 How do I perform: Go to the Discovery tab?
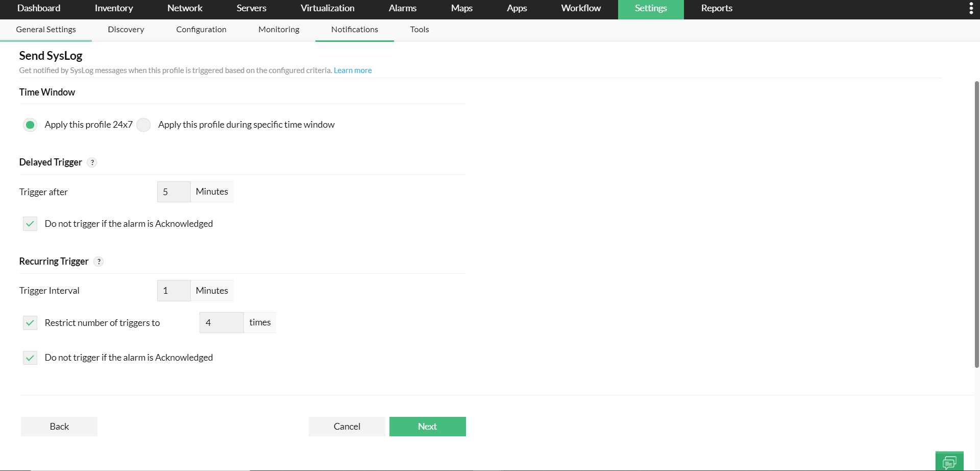(x=126, y=30)
